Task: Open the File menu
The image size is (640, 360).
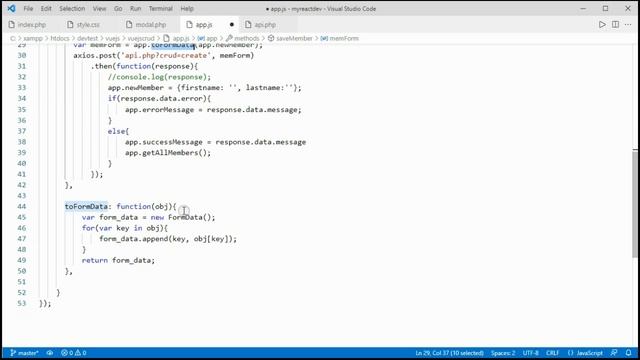Action: pyautogui.click(x=28, y=9)
